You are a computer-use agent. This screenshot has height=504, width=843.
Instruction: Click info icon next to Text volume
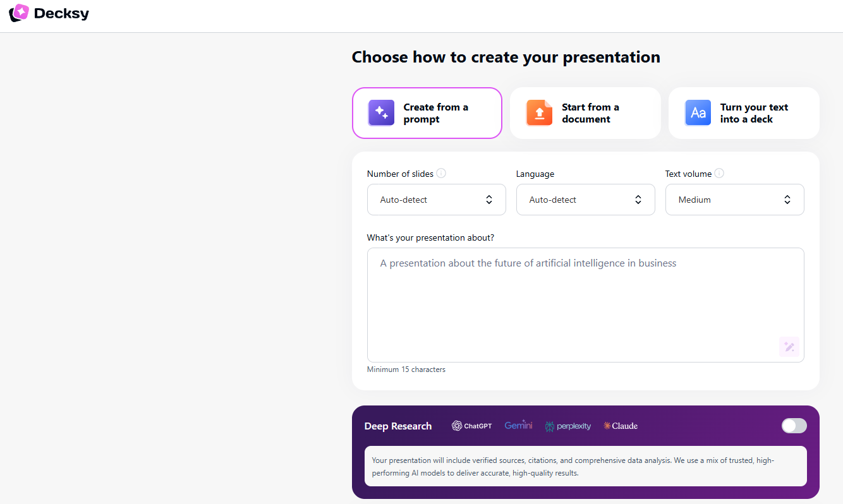coord(719,173)
